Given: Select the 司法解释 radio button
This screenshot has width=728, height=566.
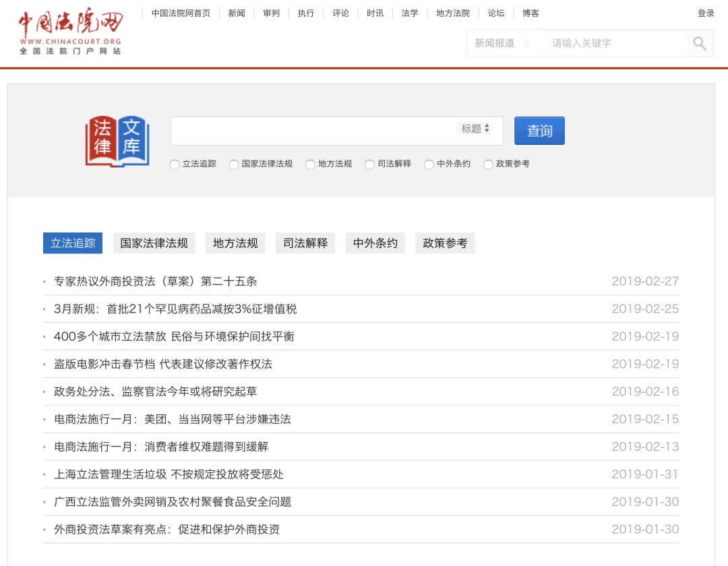Looking at the screenshot, I should pyautogui.click(x=369, y=164).
